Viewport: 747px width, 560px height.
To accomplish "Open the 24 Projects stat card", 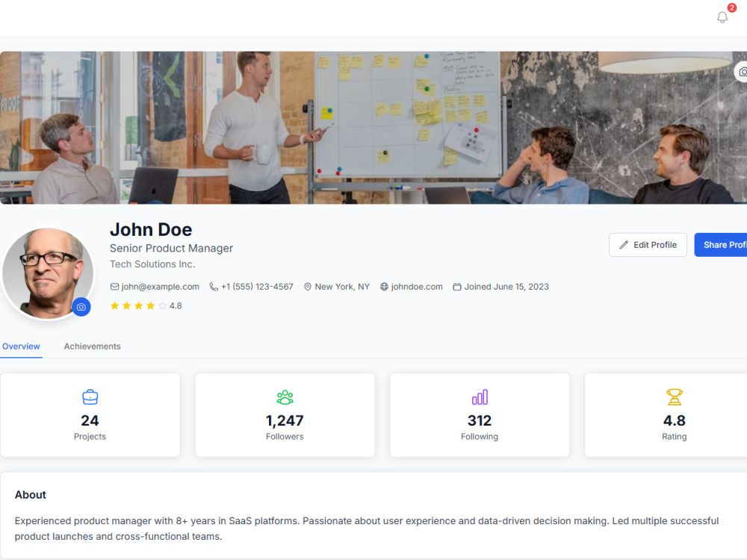I will point(90,414).
